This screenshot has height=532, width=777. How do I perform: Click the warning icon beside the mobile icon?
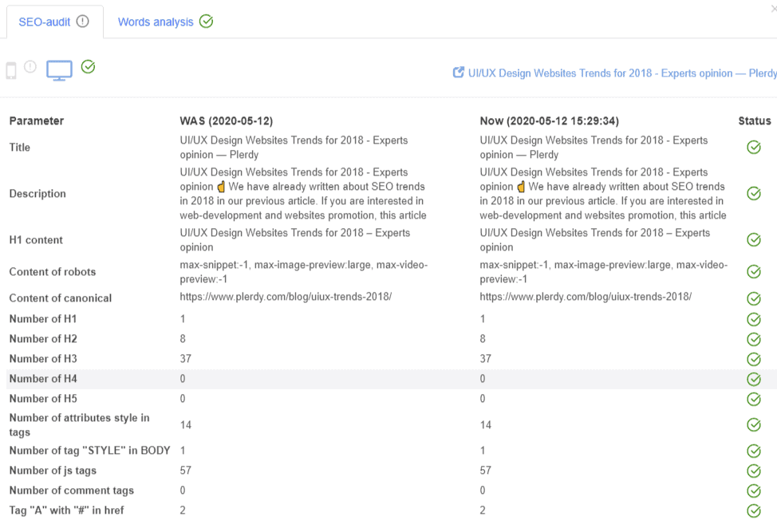pos(30,67)
